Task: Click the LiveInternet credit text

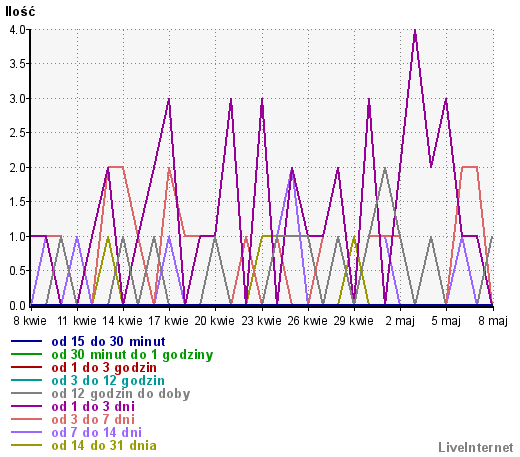Action: coord(476,448)
